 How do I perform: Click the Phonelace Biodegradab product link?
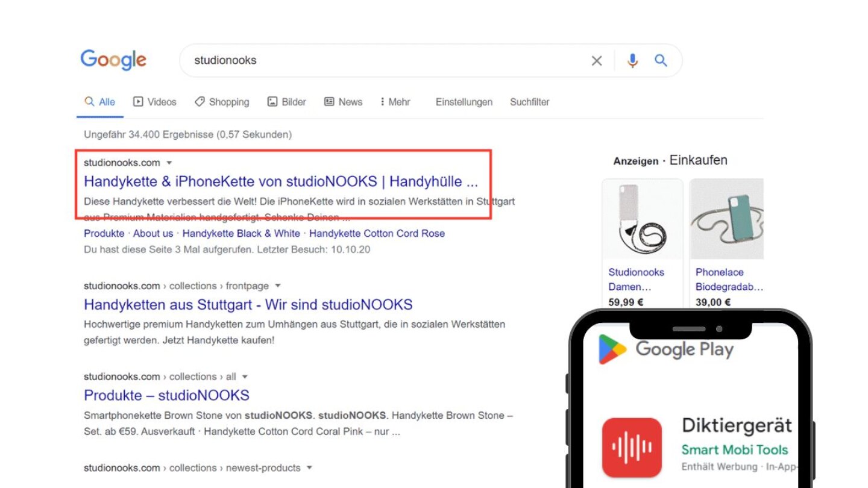[x=729, y=280]
